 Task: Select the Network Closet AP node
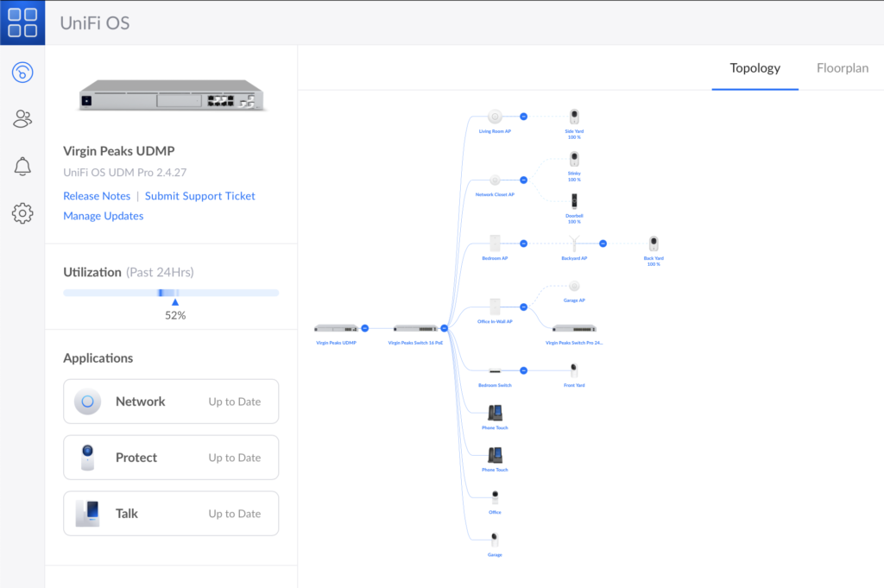click(495, 180)
